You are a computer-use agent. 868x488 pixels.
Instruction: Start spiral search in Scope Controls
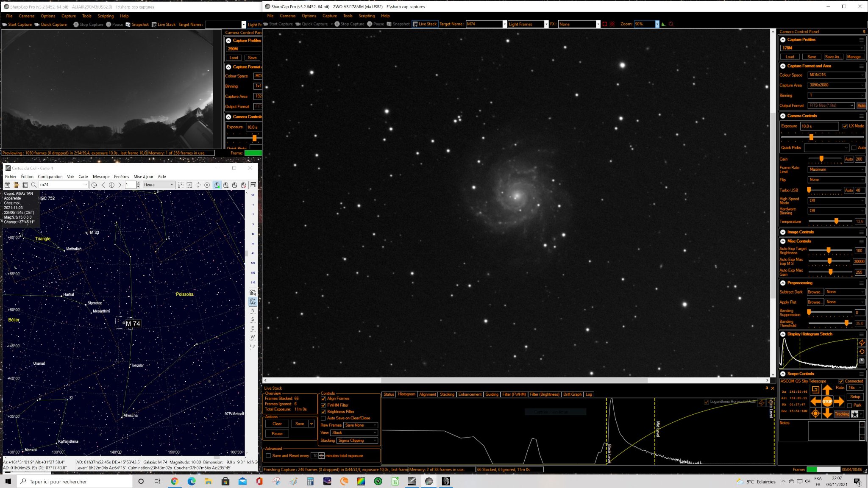[815, 390]
